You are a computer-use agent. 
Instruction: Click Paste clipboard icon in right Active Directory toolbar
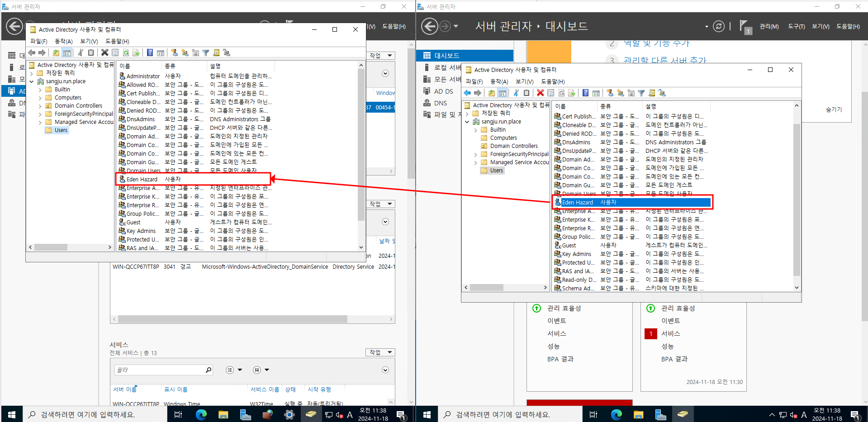[526, 93]
